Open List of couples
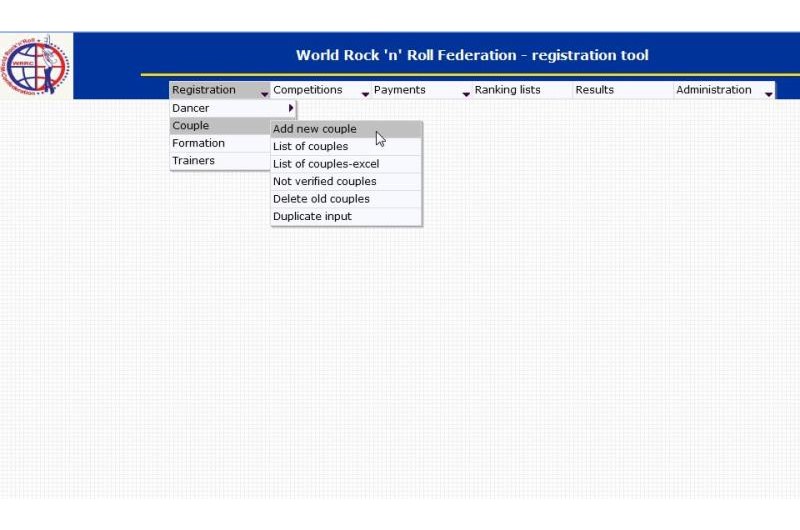 (311, 147)
